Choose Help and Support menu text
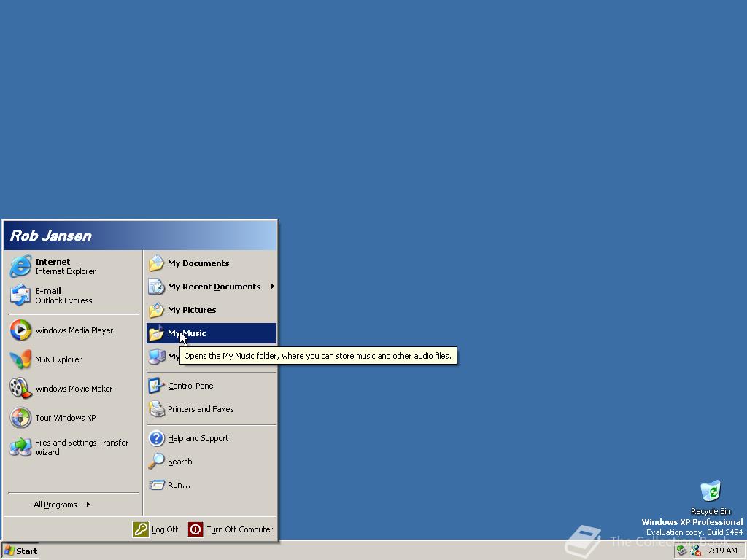Image resolution: width=747 pixels, height=560 pixels. click(198, 438)
